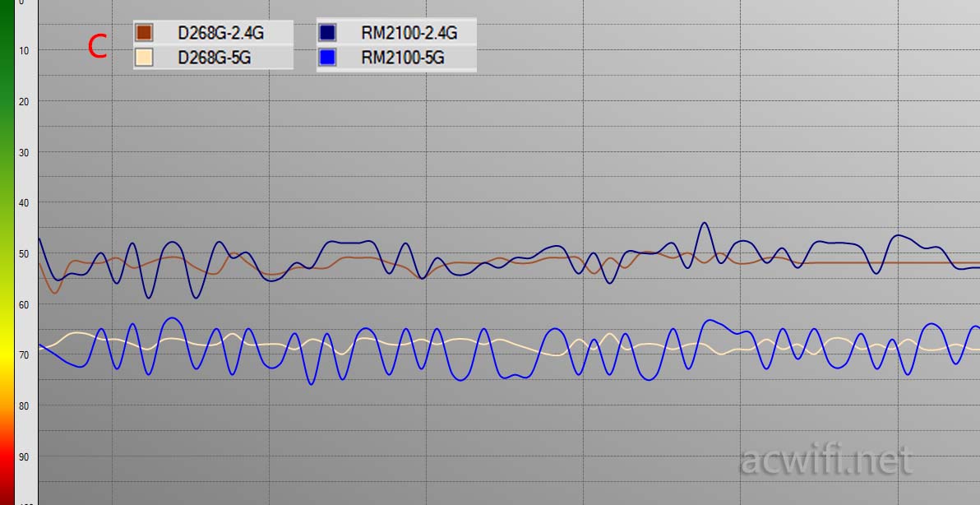Select the bright blue RM2100-5G color box

coord(327,58)
